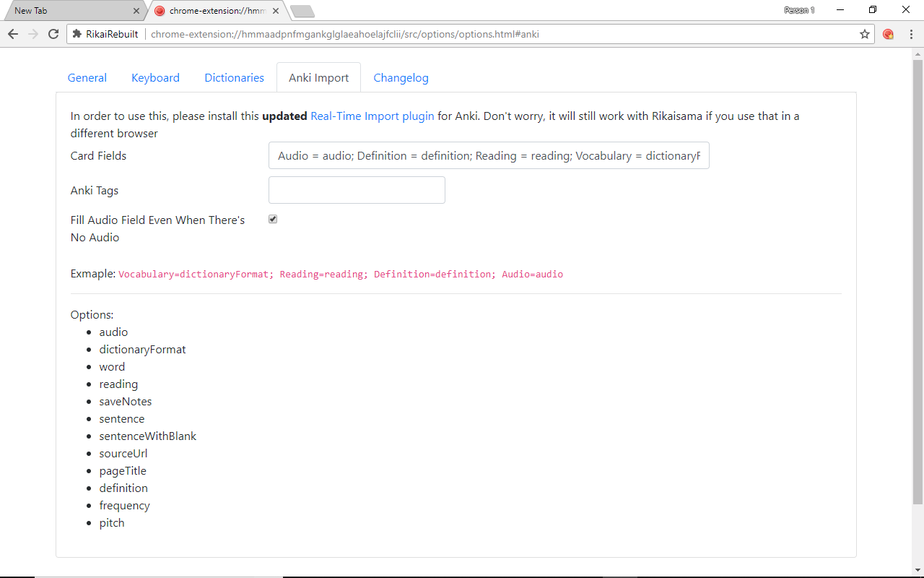View the Changelog tab
This screenshot has width=924, height=578.
401,78
